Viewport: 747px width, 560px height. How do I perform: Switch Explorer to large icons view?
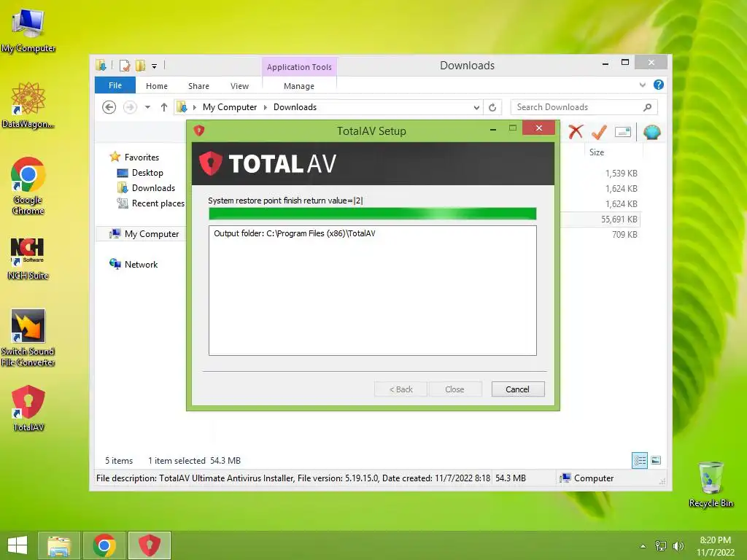(656, 460)
